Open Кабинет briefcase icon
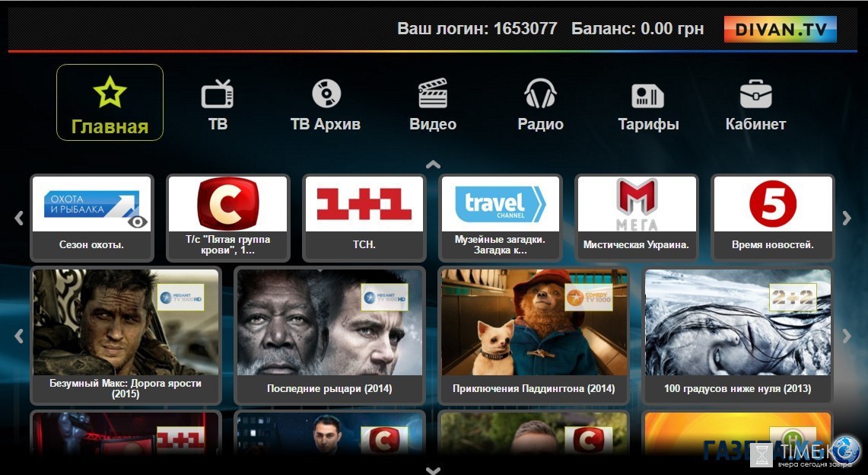The image size is (868, 475). (x=755, y=94)
